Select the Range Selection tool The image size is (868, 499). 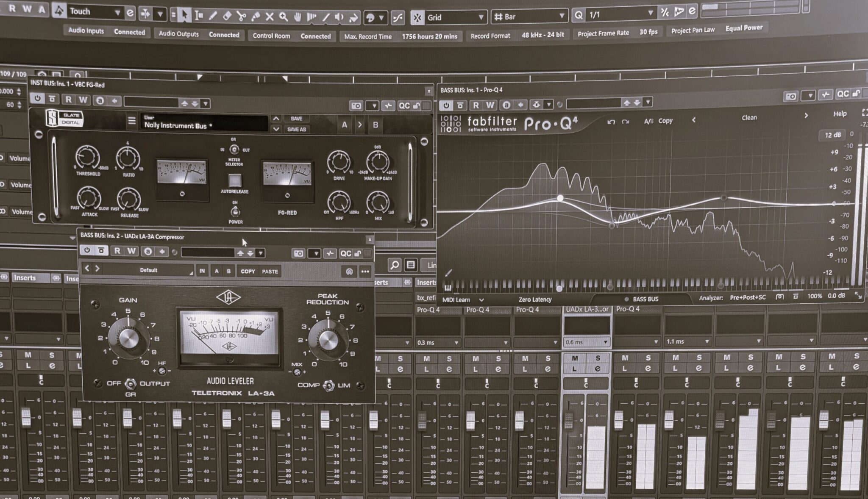click(x=198, y=16)
